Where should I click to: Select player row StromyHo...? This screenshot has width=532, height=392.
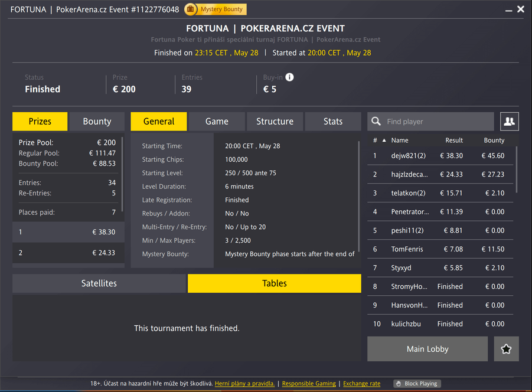[440, 286]
